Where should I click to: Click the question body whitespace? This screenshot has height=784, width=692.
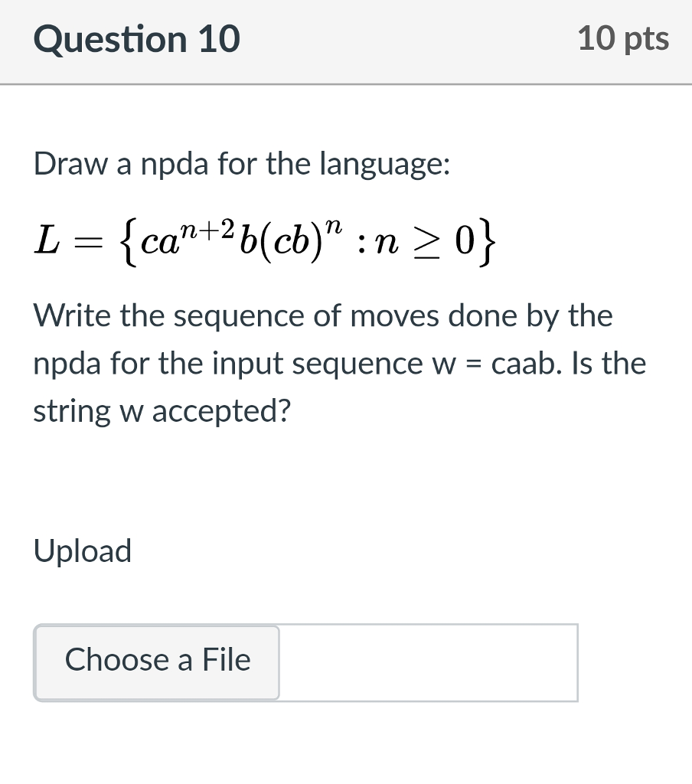click(x=344, y=475)
